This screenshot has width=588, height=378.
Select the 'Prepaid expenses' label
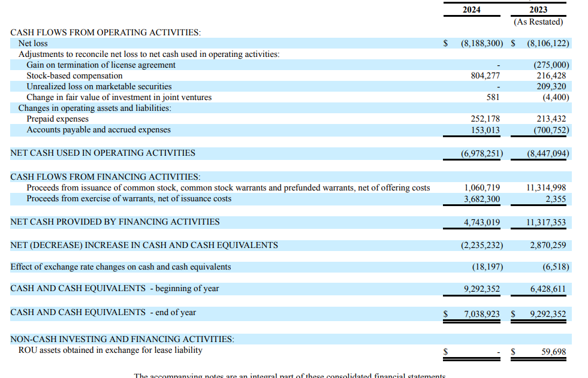(58, 119)
